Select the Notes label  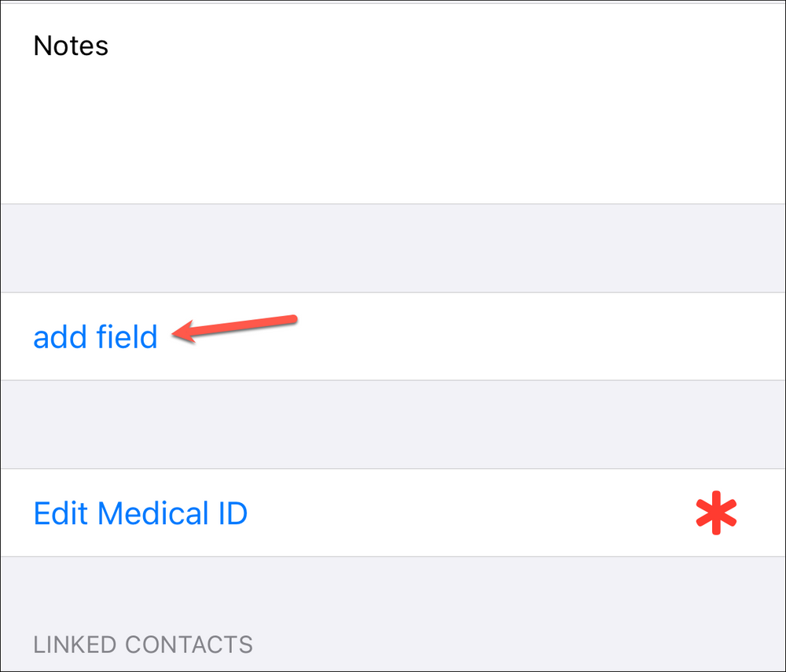(x=70, y=46)
